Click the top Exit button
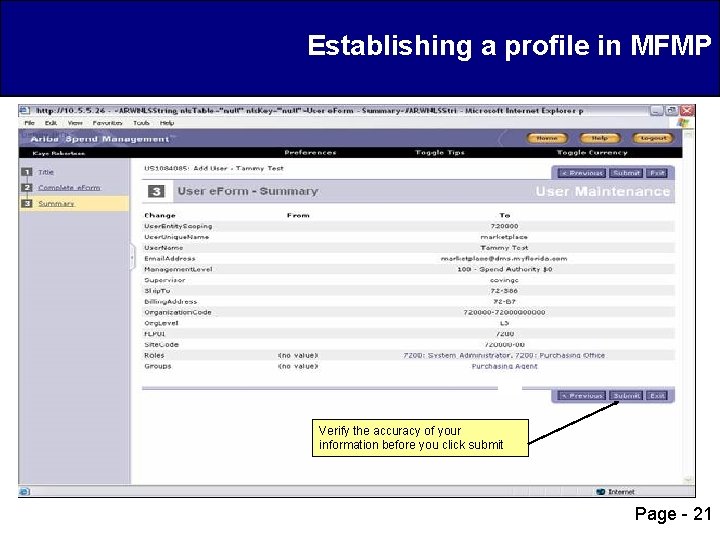The width and height of the screenshot is (720, 540). 657,173
